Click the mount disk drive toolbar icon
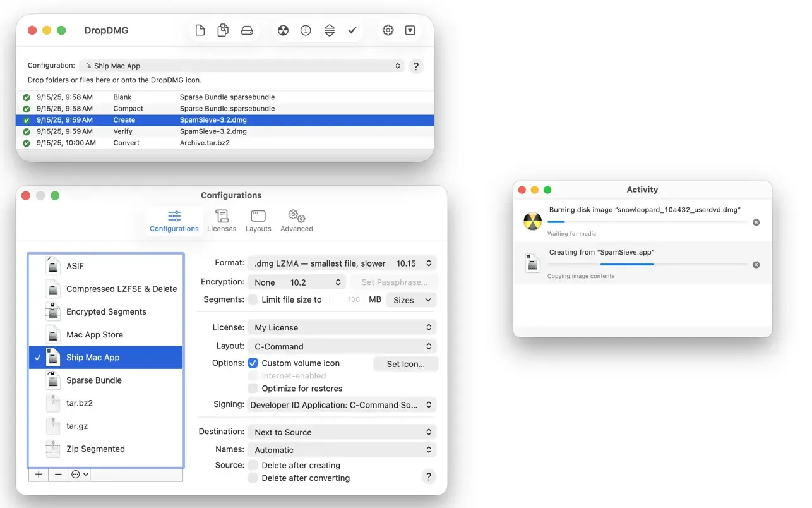Screen dimensions: 812x508 click(x=247, y=30)
